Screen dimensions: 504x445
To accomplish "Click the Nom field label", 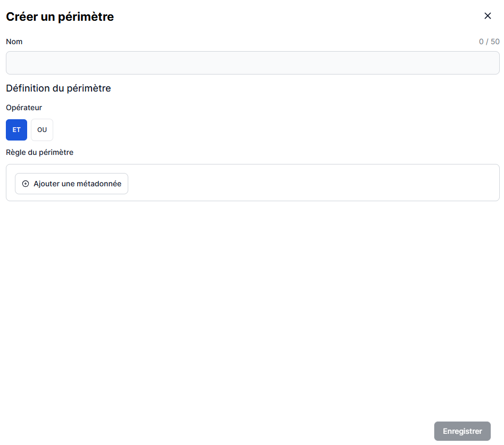I will coord(14,42).
